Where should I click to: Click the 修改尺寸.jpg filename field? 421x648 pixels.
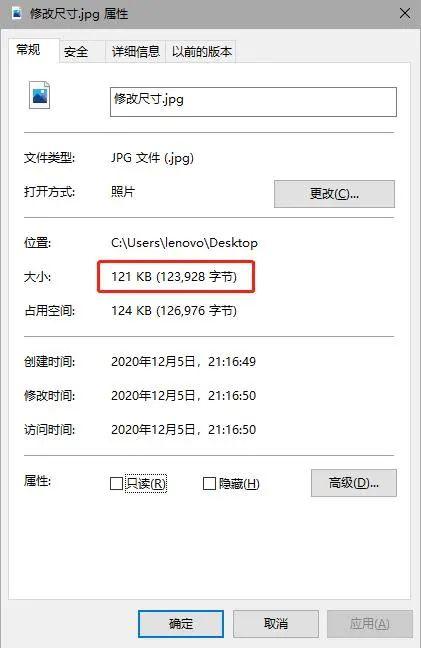253,102
